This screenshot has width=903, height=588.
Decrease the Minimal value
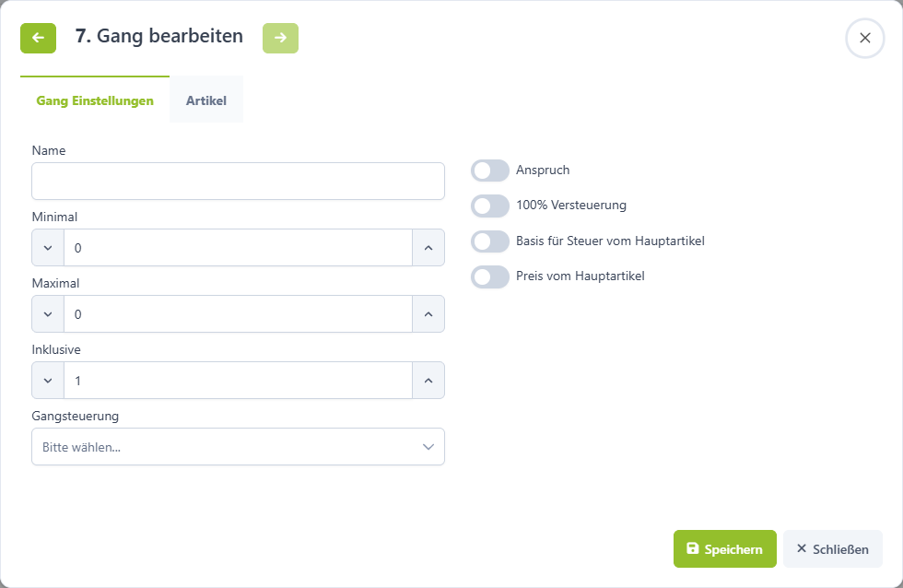(48, 248)
